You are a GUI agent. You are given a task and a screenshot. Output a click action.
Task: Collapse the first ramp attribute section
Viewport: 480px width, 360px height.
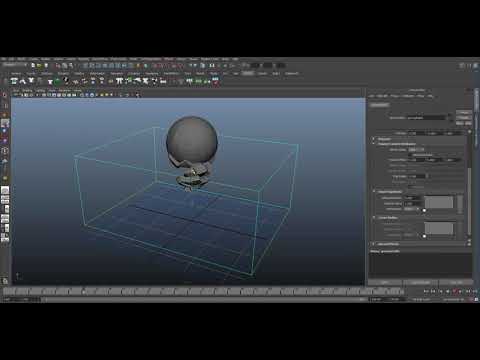coord(374,192)
